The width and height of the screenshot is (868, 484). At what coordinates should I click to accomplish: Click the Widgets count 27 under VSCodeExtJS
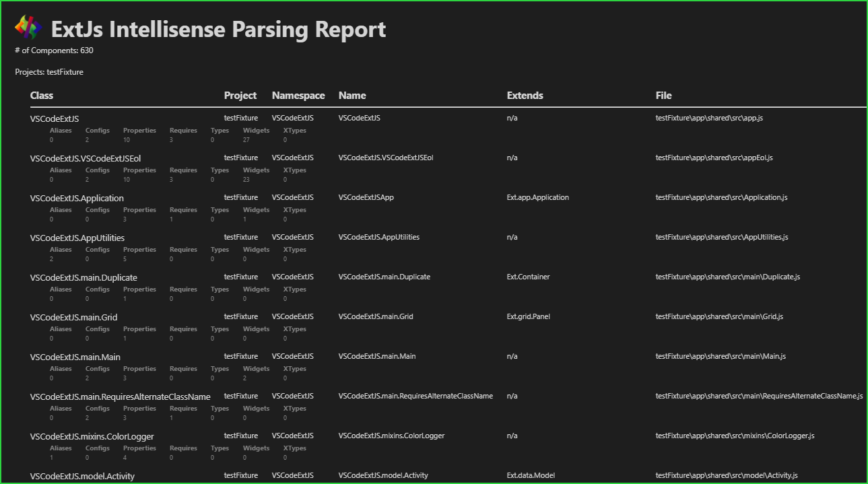(246, 140)
